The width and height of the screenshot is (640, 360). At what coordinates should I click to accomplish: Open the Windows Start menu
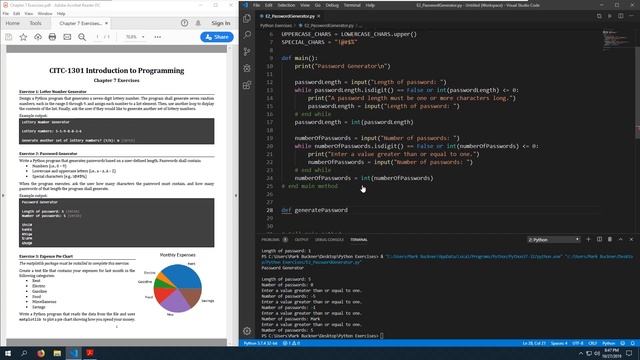tap(8, 353)
